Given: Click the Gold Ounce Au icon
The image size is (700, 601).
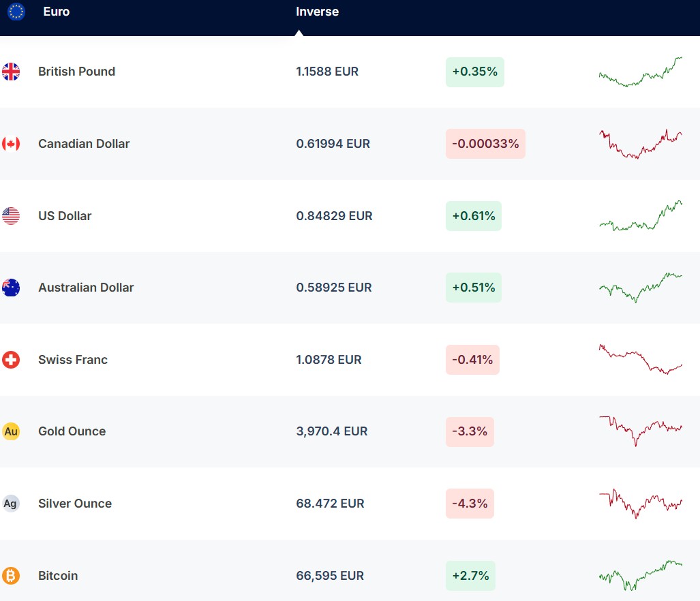Looking at the screenshot, I should 11,431.
